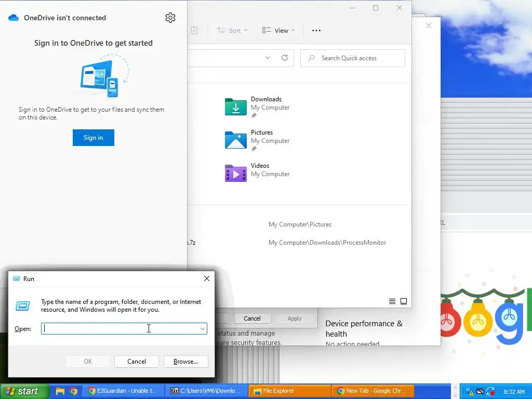
Task: Switch to New Tab - Google Chrome taskbar button
Action: pyautogui.click(x=373, y=391)
